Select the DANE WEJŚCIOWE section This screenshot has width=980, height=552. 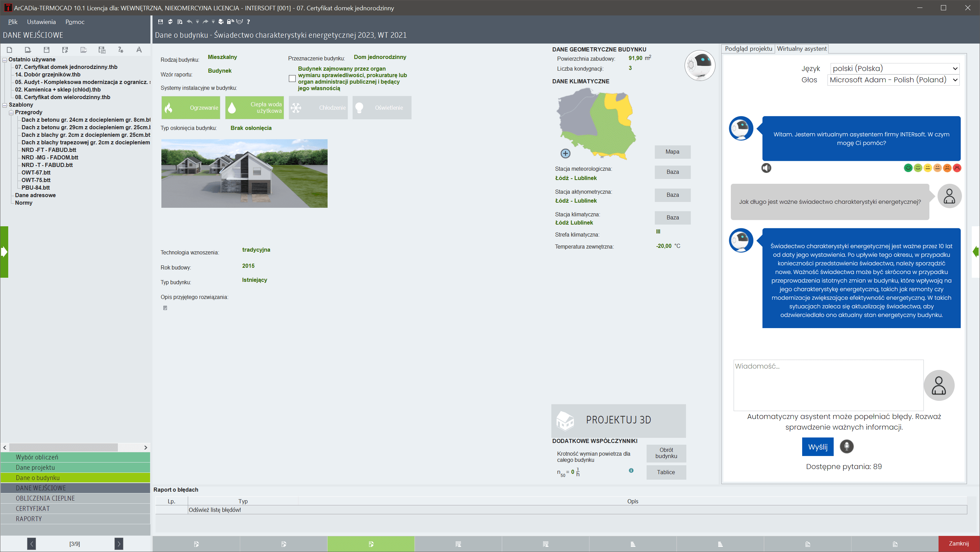[x=75, y=488]
